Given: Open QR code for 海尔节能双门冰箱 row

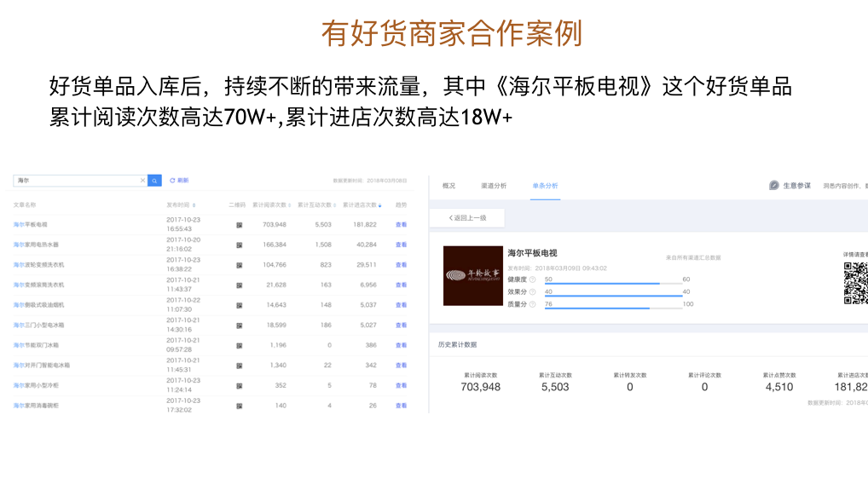Looking at the screenshot, I should tap(239, 346).
